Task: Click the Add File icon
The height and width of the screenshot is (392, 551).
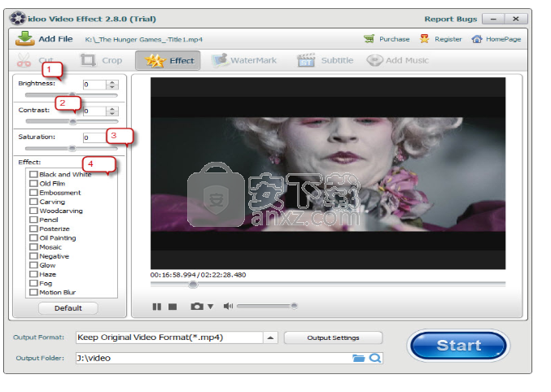Action: (24, 38)
